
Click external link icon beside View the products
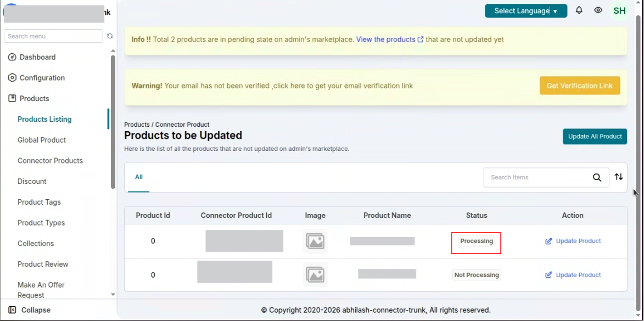pos(421,40)
